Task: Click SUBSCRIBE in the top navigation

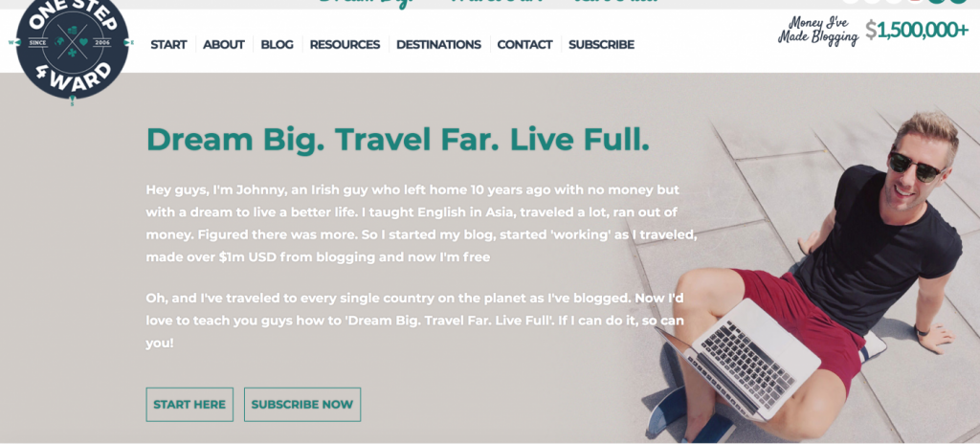Action: coord(601,44)
